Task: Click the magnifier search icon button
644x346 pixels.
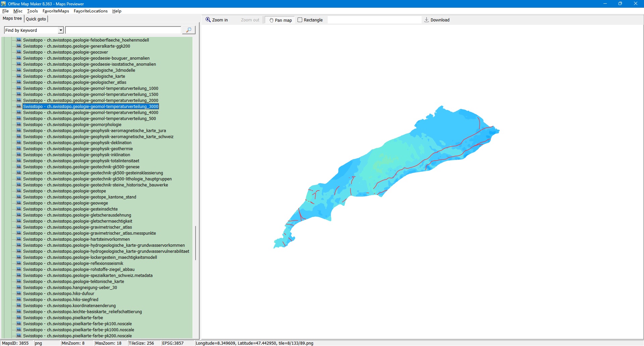Action: (189, 30)
